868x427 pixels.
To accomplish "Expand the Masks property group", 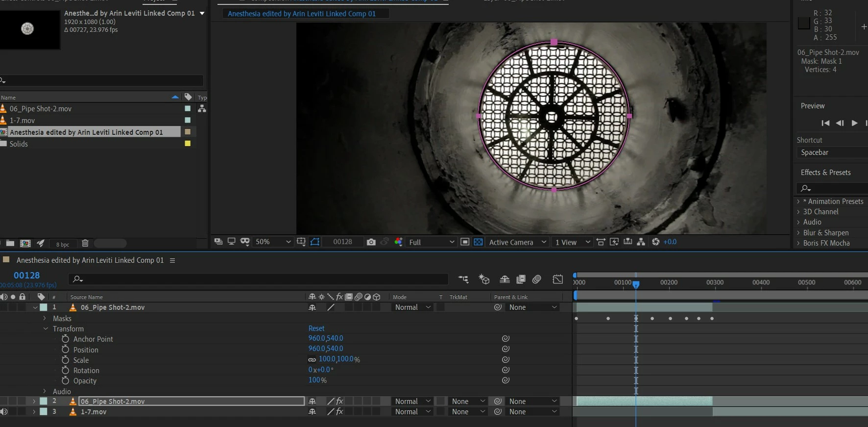I will click(45, 319).
